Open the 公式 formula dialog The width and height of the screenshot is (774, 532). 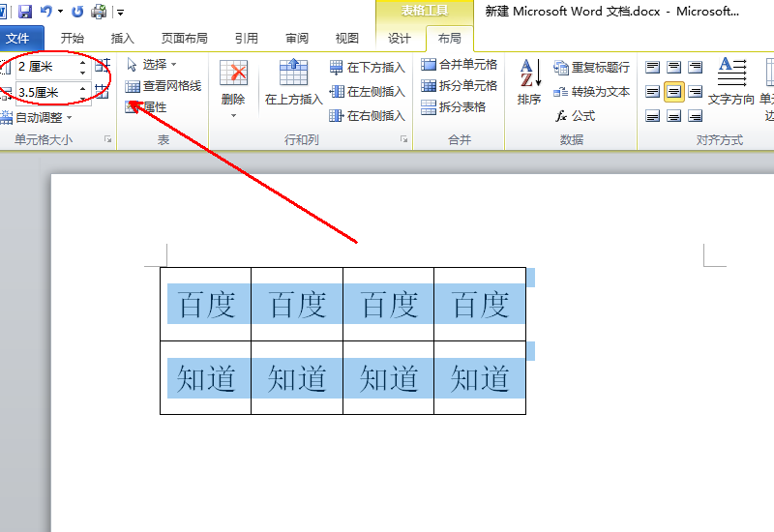point(575,116)
